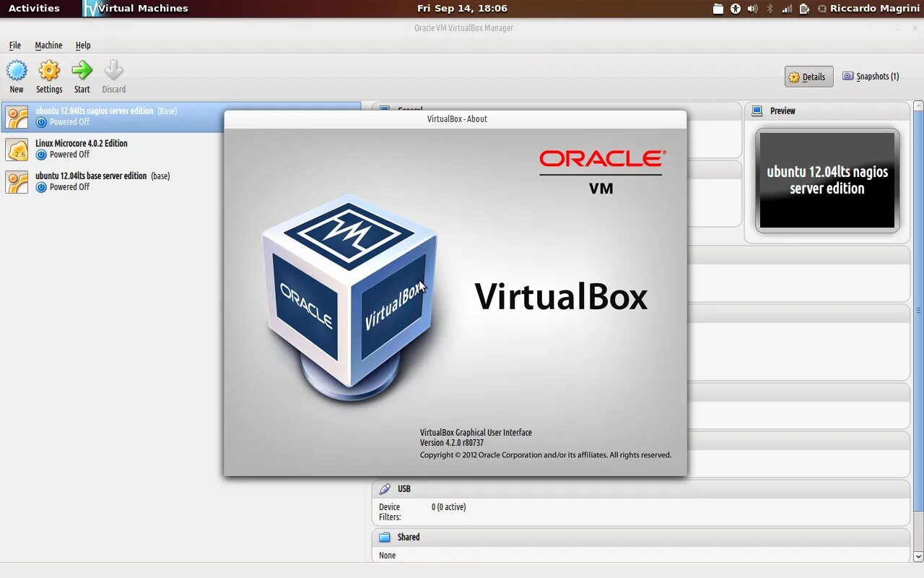Screen dimensions: 924x578
Task: Click the Shared folders section icon
Action: point(385,538)
